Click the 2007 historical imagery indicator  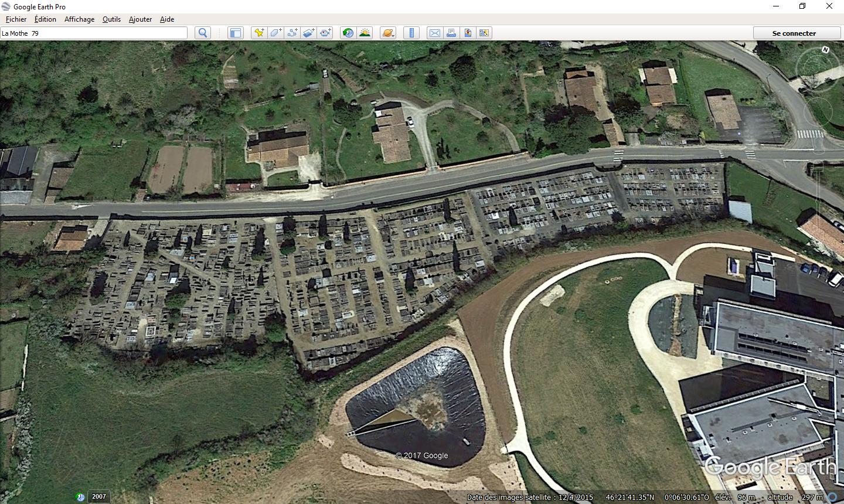click(x=99, y=496)
